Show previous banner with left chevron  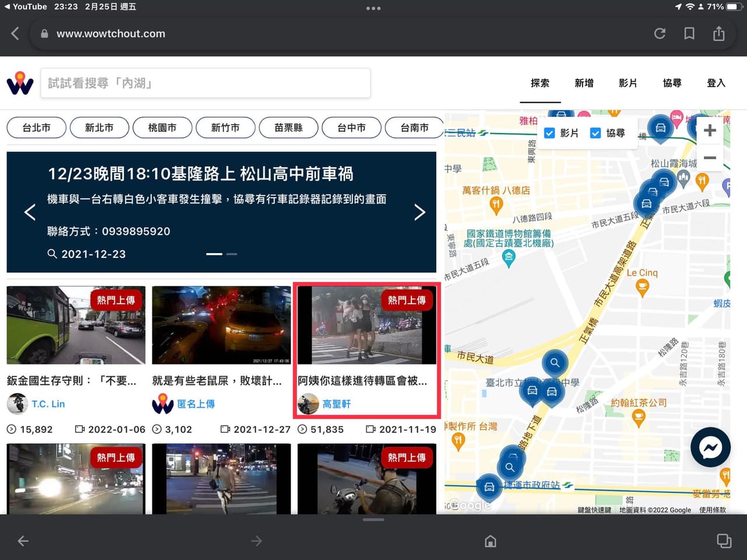pyautogui.click(x=30, y=212)
